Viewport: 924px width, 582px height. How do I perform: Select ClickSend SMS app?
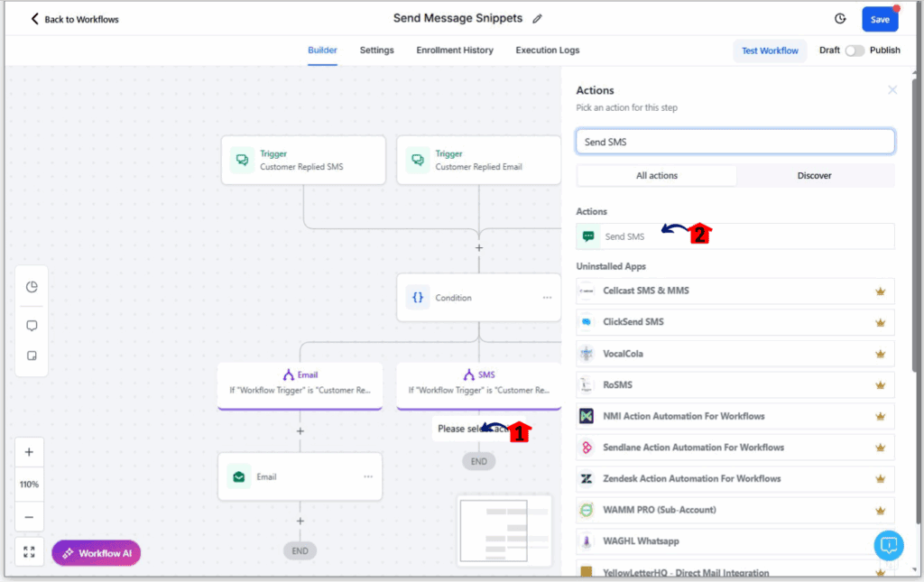(x=735, y=322)
